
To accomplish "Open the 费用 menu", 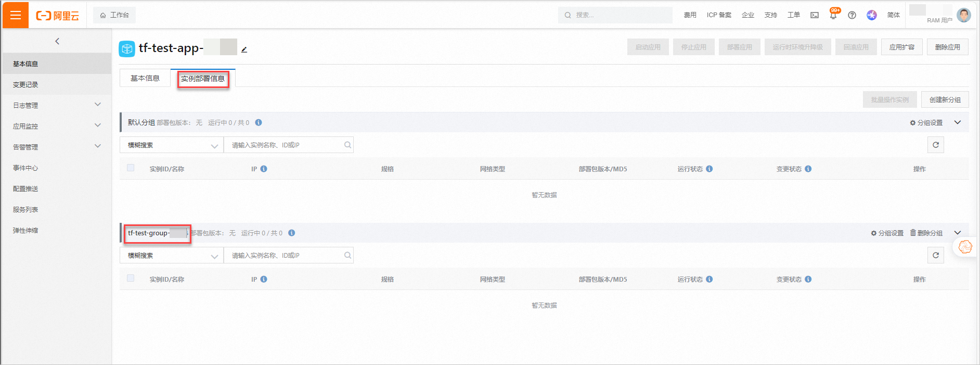I will [690, 15].
